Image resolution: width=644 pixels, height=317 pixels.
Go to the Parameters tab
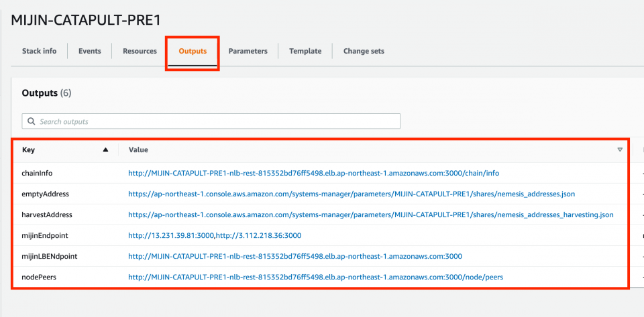tap(248, 51)
